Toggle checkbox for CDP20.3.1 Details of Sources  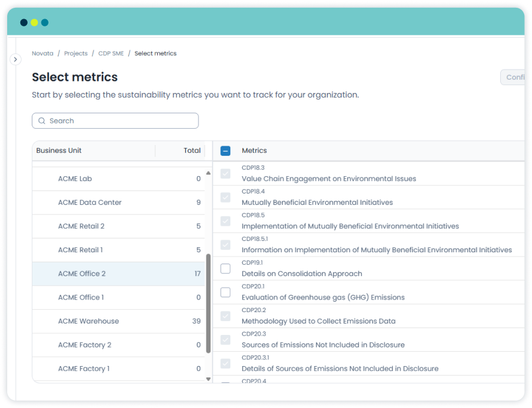226,363
